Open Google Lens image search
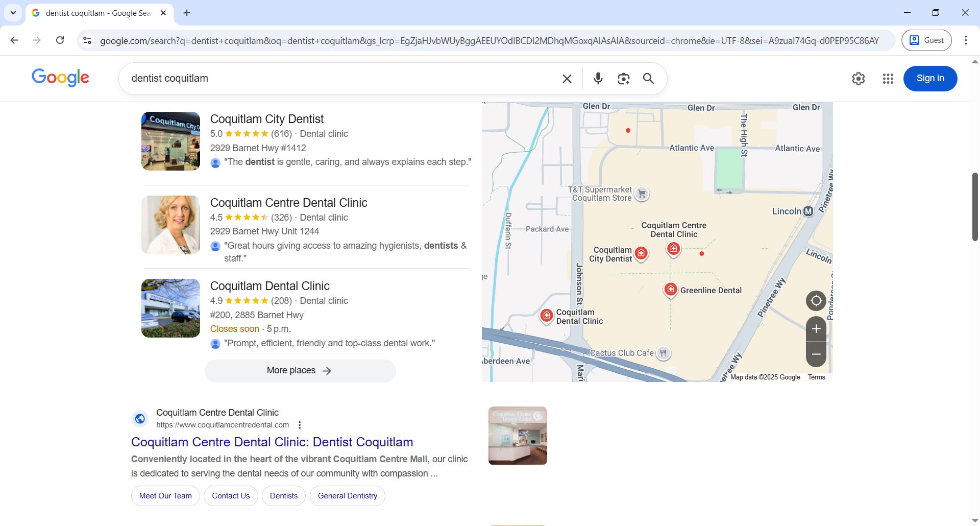980x526 pixels. coord(623,79)
